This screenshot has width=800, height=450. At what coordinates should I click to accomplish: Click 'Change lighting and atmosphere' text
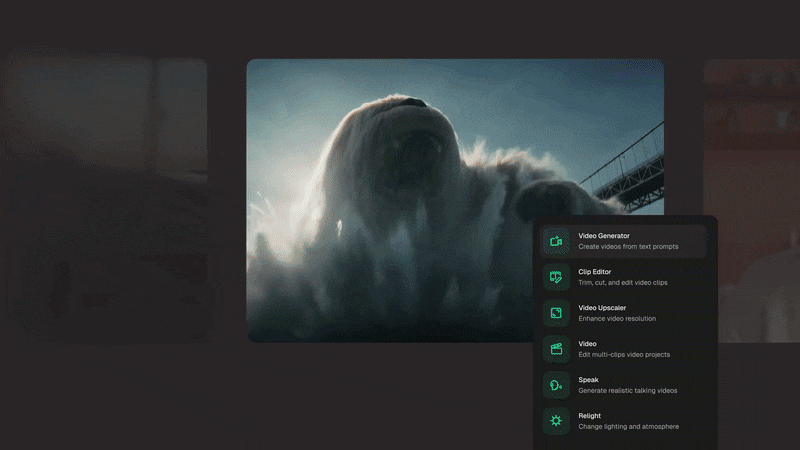(629, 427)
